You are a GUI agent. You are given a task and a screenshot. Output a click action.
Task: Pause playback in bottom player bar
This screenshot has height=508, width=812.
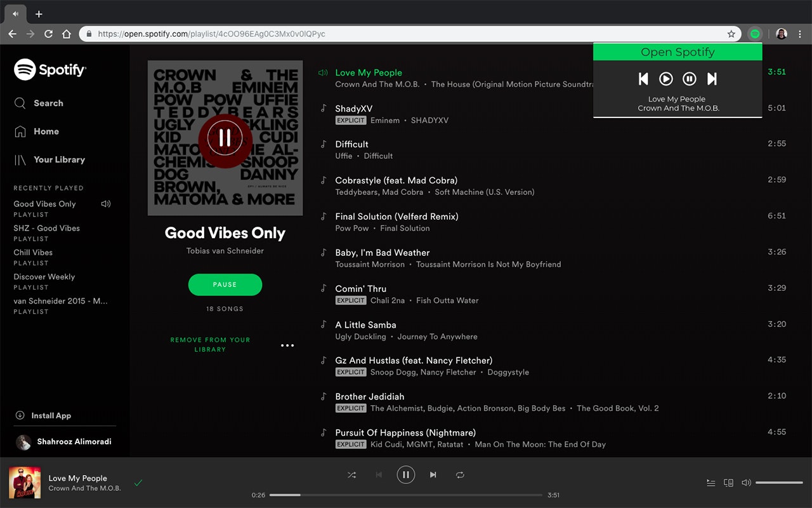coord(406,474)
